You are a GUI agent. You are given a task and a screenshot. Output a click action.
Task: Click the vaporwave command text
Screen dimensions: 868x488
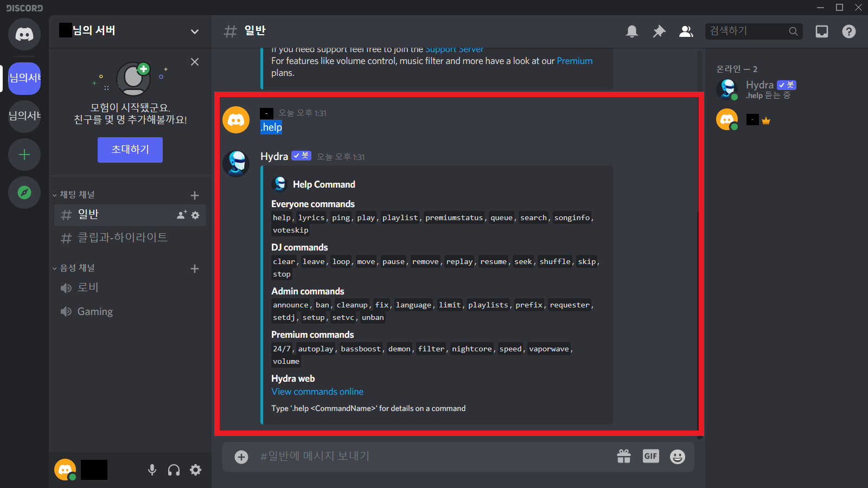[549, 349]
